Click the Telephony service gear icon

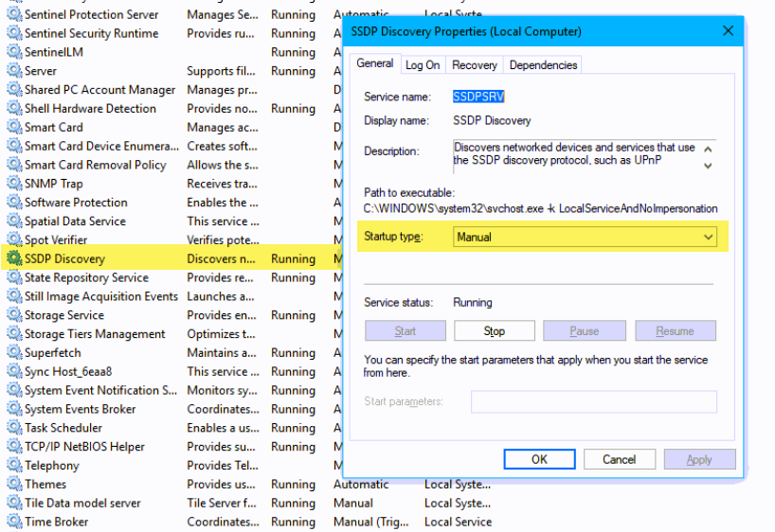click(x=14, y=465)
